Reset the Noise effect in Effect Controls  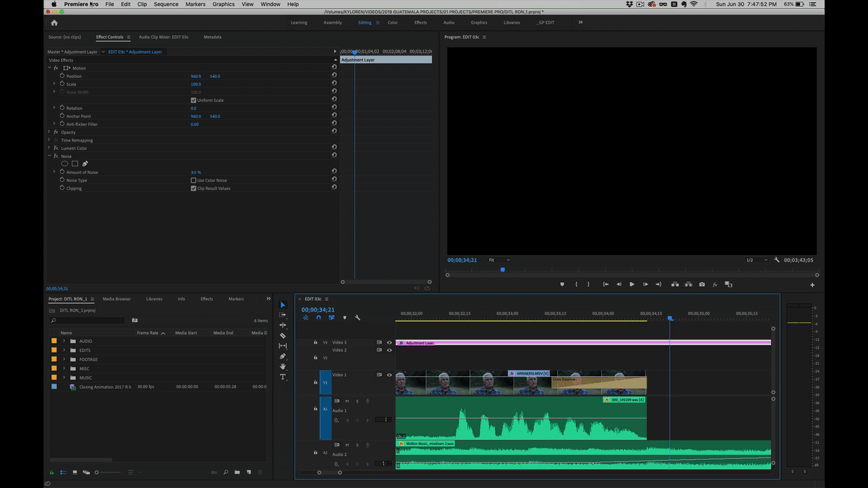(334, 156)
